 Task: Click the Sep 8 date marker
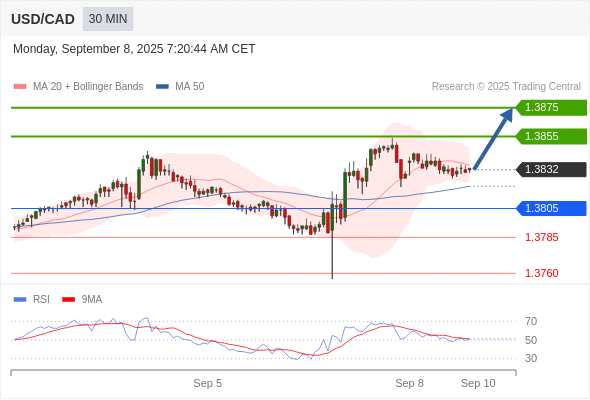coord(409,383)
